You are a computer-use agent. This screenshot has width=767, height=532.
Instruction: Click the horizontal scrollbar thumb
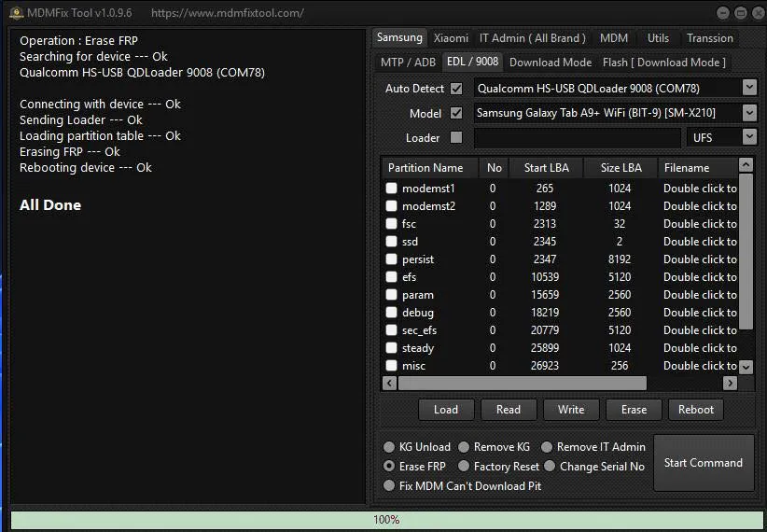[x=522, y=384]
